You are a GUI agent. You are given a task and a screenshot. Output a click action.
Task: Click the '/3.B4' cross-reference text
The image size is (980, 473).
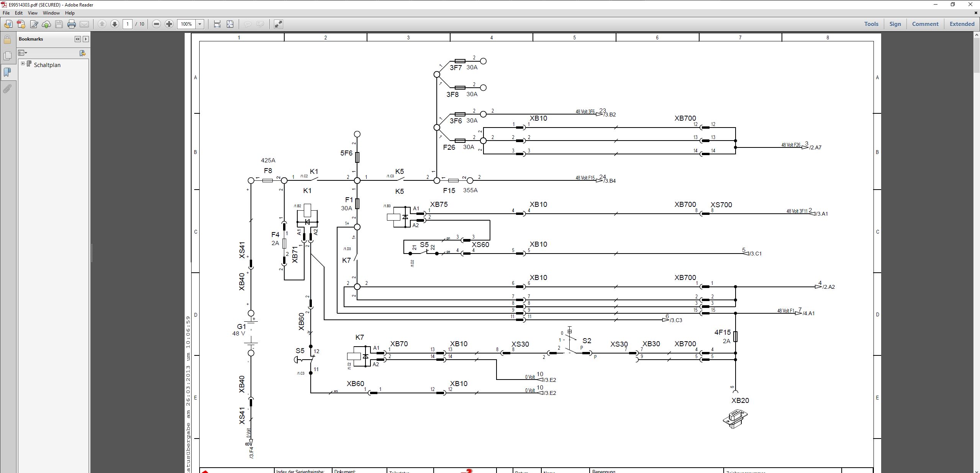tap(609, 181)
